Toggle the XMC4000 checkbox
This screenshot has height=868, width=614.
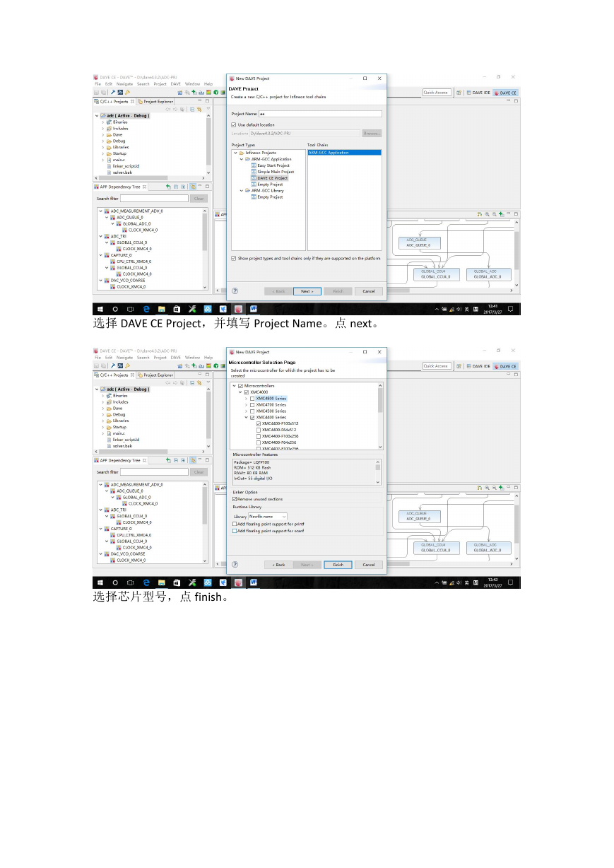pyautogui.click(x=247, y=392)
